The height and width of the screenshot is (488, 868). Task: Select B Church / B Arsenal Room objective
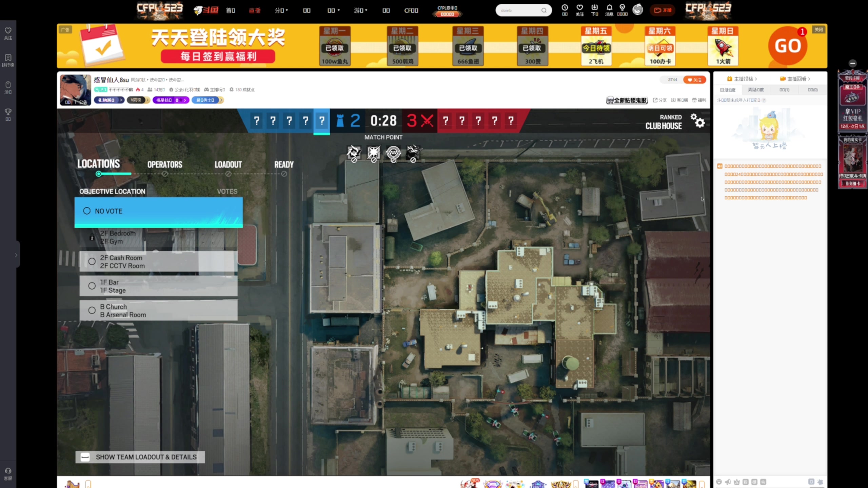pos(158,310)
